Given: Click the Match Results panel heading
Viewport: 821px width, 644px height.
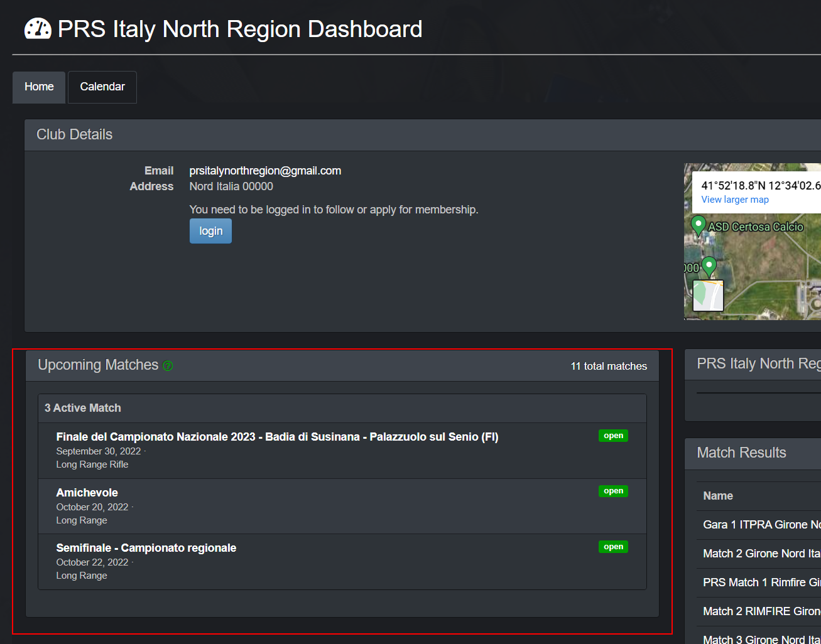Looking at the screenshot, I should tap(741, 453).
